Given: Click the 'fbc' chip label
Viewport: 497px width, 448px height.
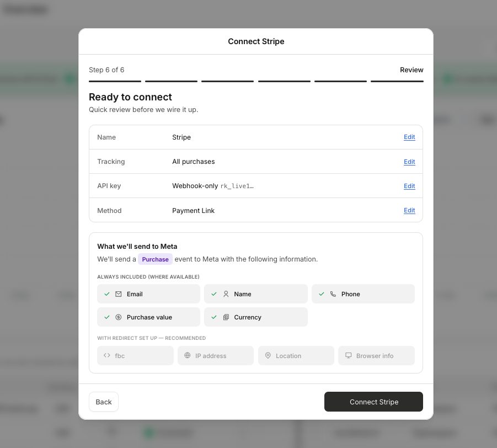Looking at the screenshot, I should pos(120,356).
